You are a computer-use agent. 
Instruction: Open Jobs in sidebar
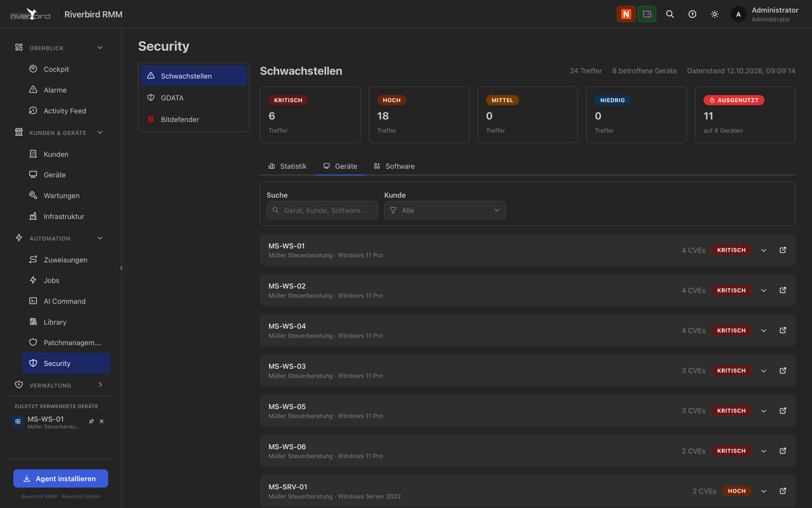tap(66, 280)
